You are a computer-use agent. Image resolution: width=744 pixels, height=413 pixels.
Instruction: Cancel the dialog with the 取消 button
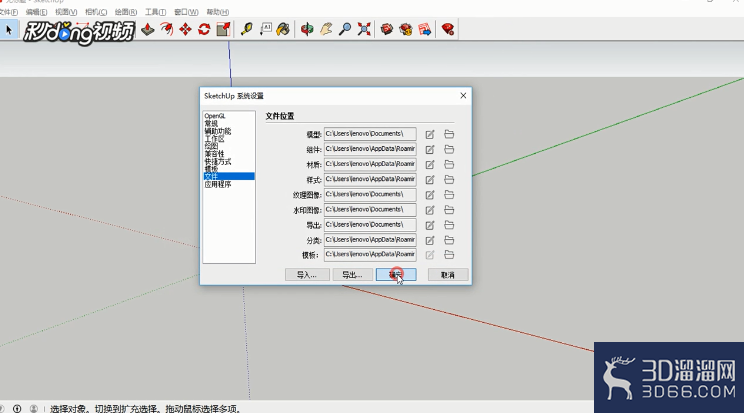pyautogui.click(x=448, y=275)
